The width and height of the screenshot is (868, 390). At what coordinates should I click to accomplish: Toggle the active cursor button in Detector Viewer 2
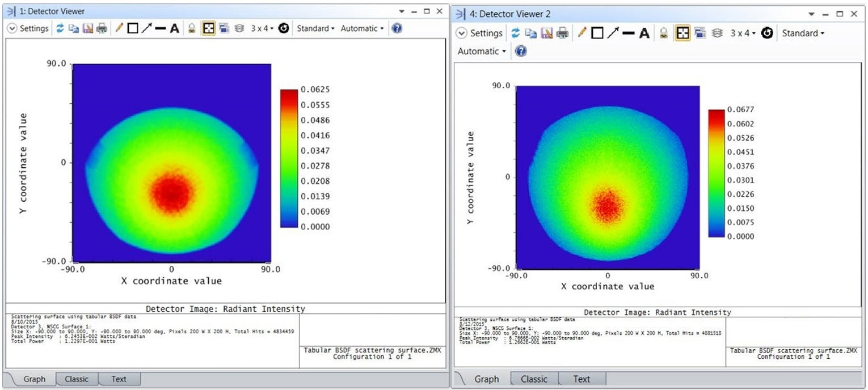pyautogui.click(x=682, y=33)
